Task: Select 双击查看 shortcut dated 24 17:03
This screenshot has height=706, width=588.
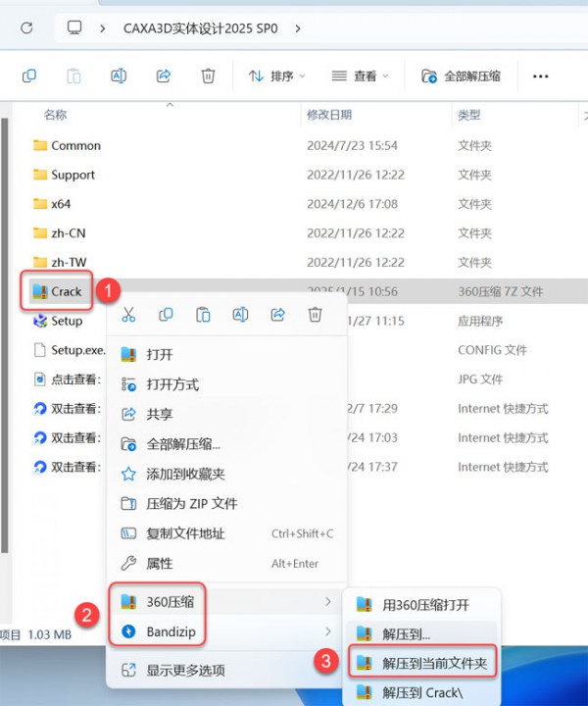Action: (68, 437)
